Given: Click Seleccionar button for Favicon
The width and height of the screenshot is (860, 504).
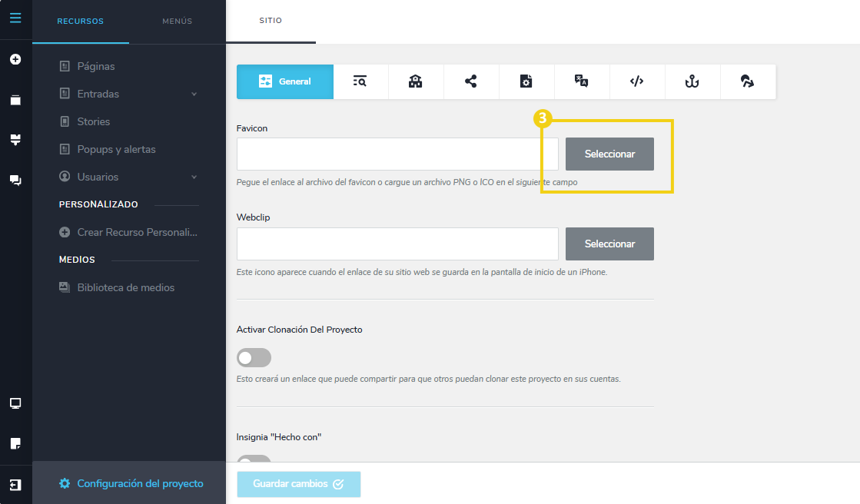Looking at the screenshot, I should (609, 154).
